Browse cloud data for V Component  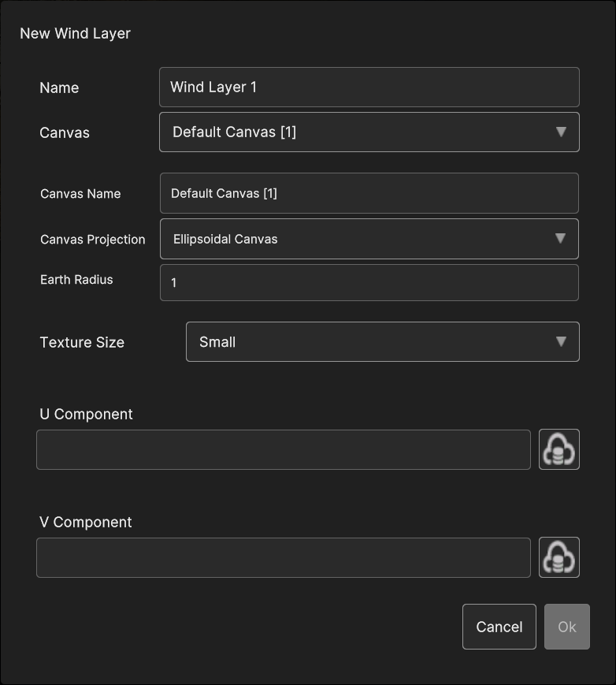point(558,557)
